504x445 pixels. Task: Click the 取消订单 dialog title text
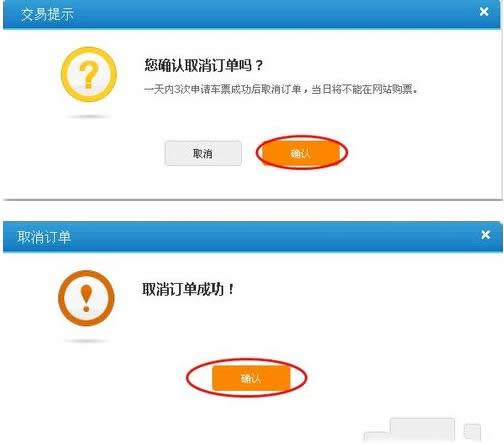click(x=44, y=237)
